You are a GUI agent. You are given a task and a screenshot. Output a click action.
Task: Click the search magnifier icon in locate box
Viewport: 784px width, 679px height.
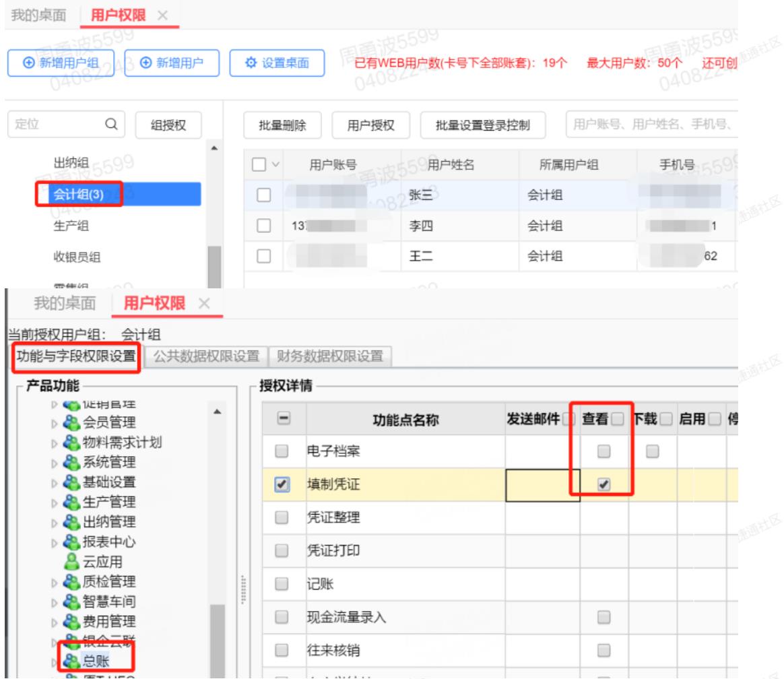(x=111, y=124)
